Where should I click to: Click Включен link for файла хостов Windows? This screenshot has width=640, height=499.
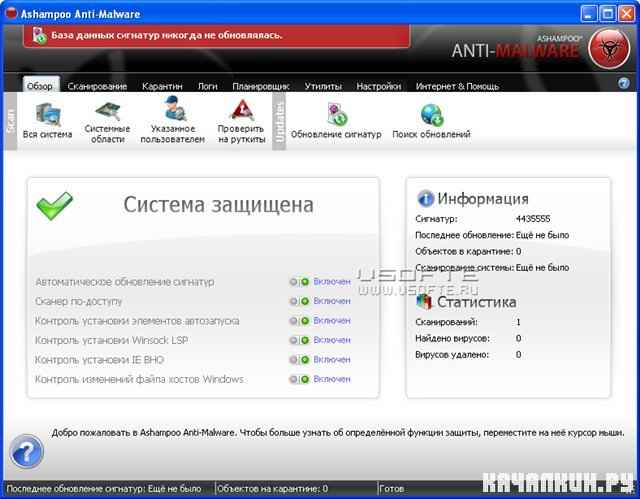[332, 379]
